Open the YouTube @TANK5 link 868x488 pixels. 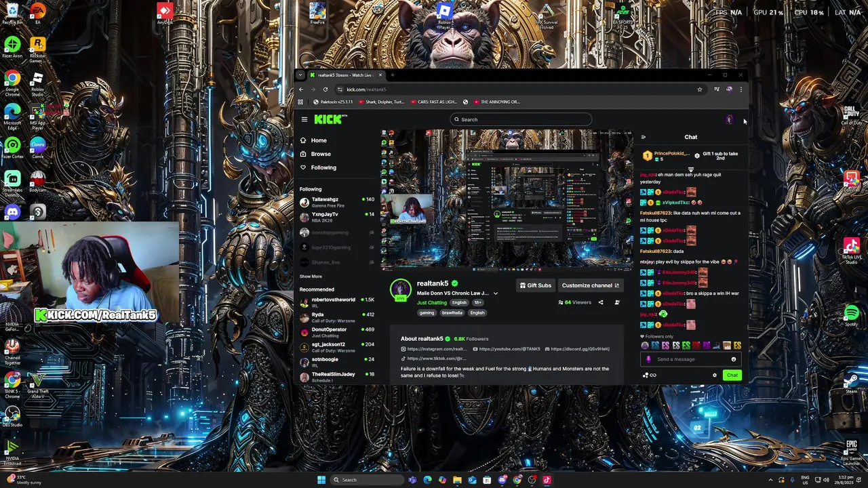click(x=506, y=349)
